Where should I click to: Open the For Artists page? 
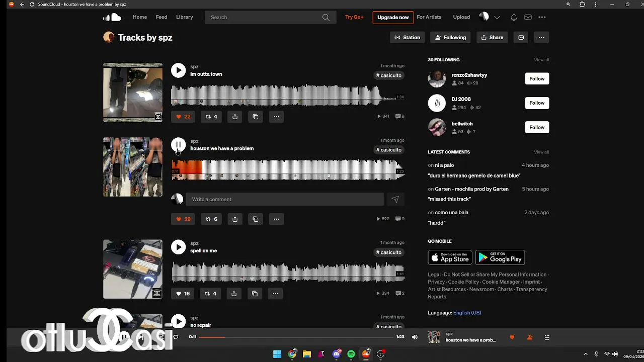(x=429, y=17)
